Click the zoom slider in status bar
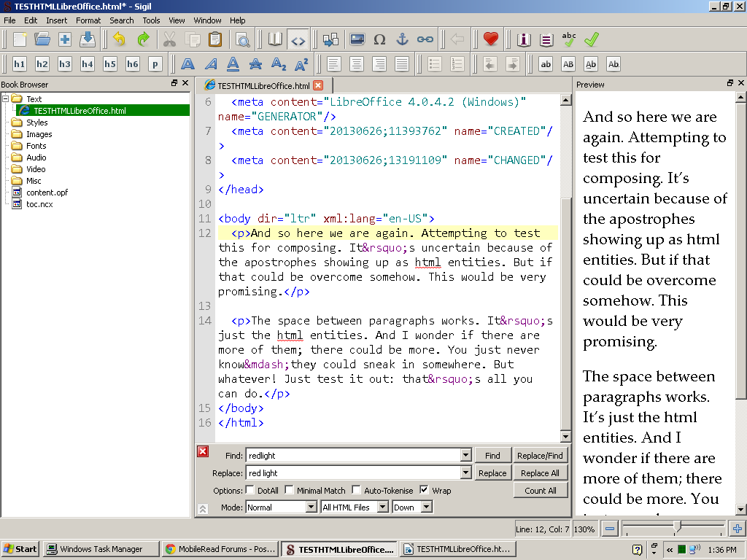 (x=678, y=529)
